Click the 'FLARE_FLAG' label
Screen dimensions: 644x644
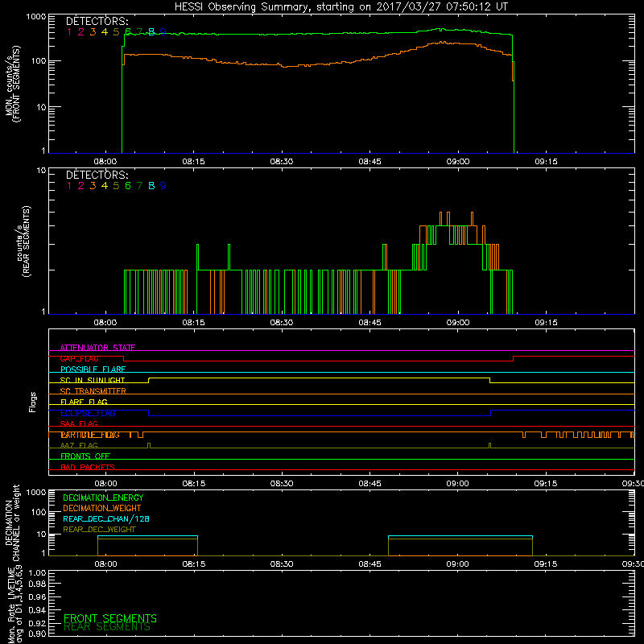point(84,402)
